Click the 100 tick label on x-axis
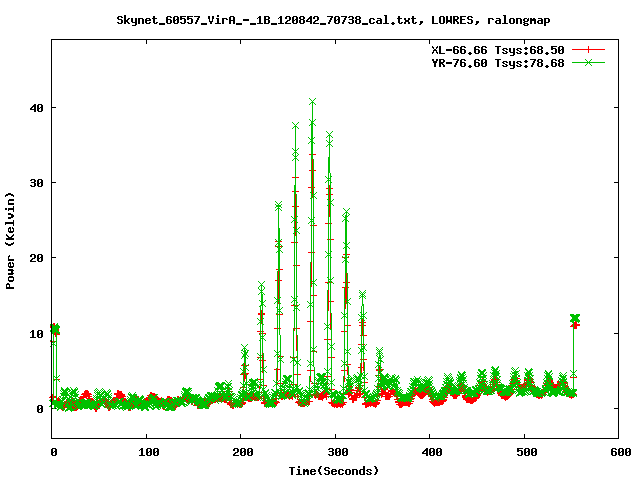The height and width of the screenshot is (480, 640). pos(146,452)
